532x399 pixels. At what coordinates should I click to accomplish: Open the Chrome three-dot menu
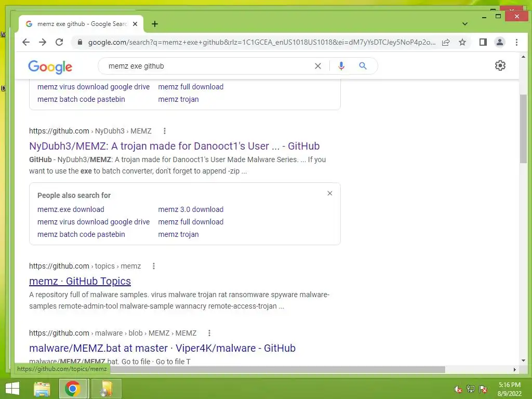(x=516, y=42)
